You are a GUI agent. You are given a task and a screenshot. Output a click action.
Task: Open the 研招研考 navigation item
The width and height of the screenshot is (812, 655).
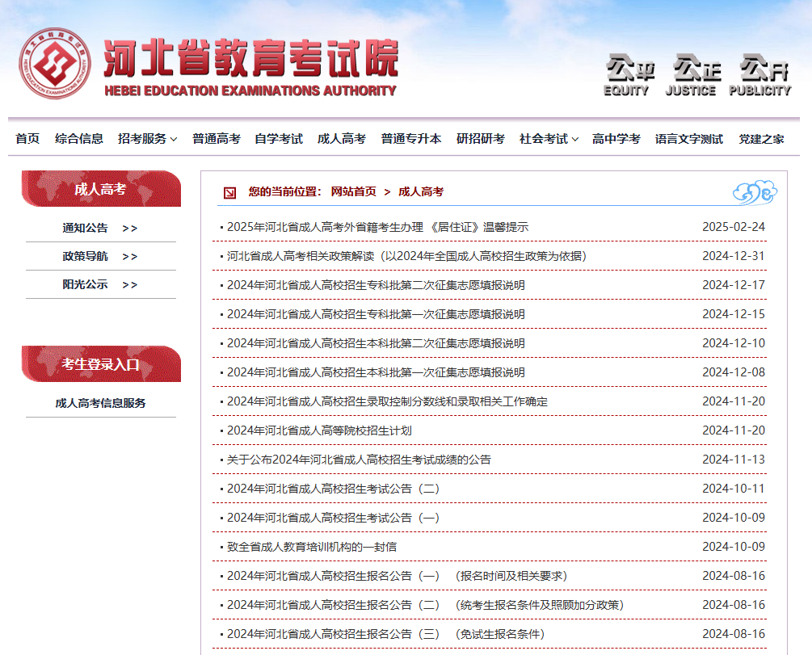click(x=479, y=138)
